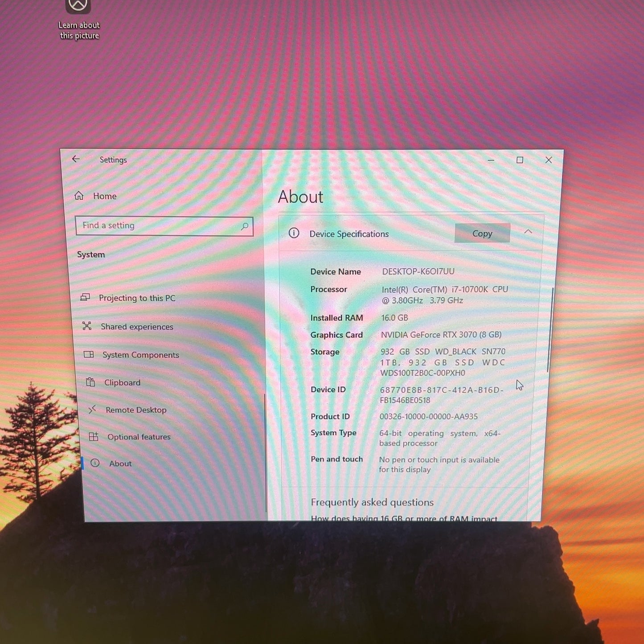
Task: Click the About info icon in sidebar
Action: point(95,463)
